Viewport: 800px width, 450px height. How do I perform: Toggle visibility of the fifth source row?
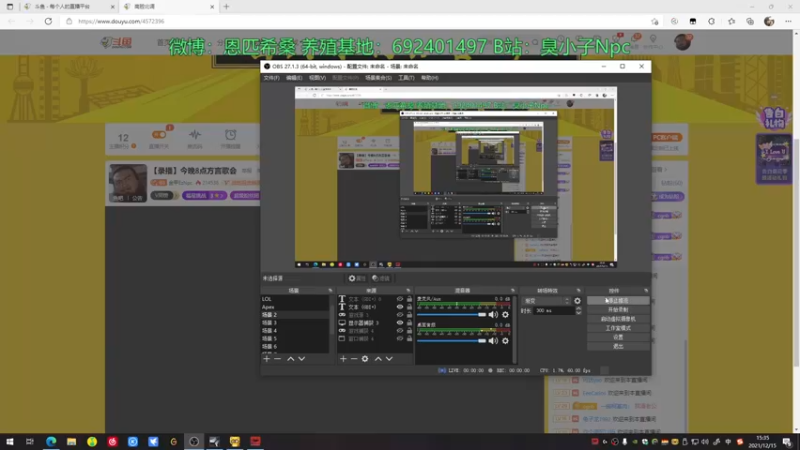400,331
